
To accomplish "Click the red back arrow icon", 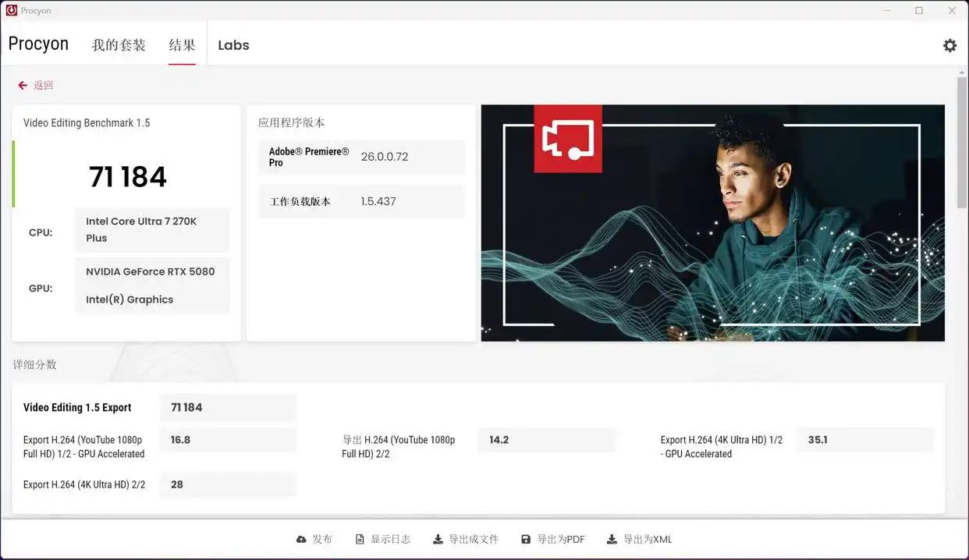I will pos(22,84).
